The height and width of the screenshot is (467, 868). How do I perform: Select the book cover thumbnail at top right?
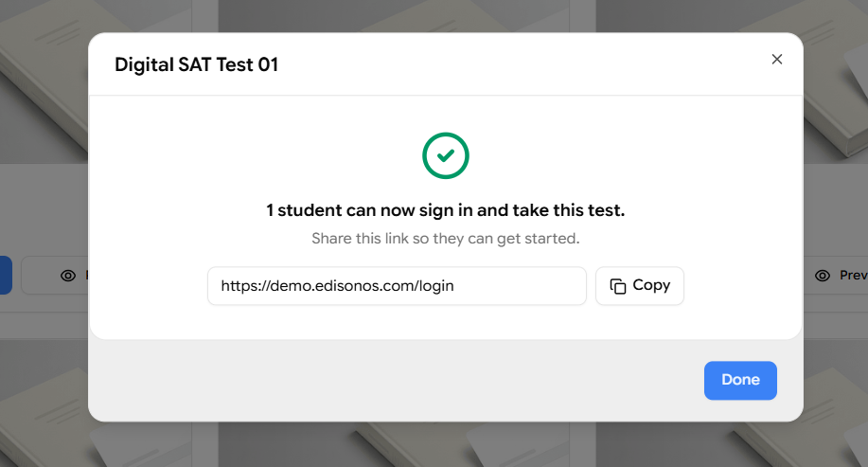point(835,81)
